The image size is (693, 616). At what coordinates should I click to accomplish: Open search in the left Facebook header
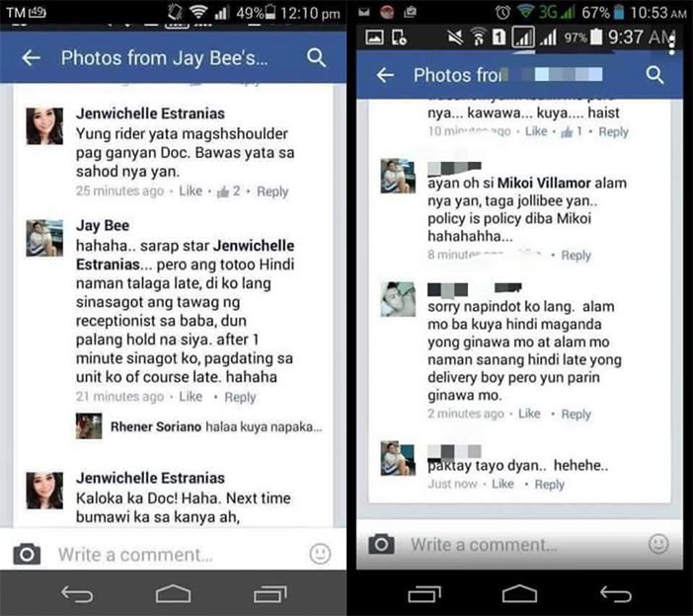pos(317,58)
